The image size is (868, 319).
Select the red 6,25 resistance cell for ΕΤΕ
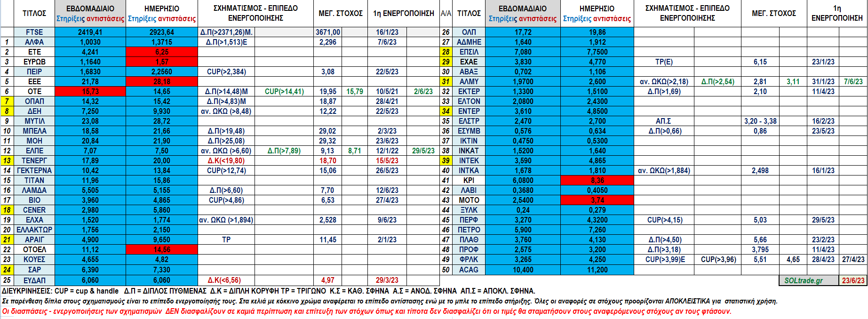click(162, 52)
